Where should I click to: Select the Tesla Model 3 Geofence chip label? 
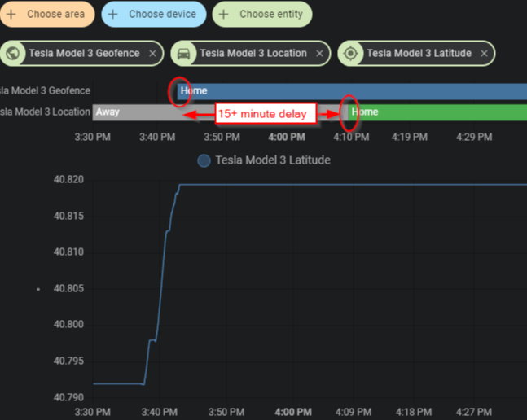pyautogui.click(x=84, y=53)
